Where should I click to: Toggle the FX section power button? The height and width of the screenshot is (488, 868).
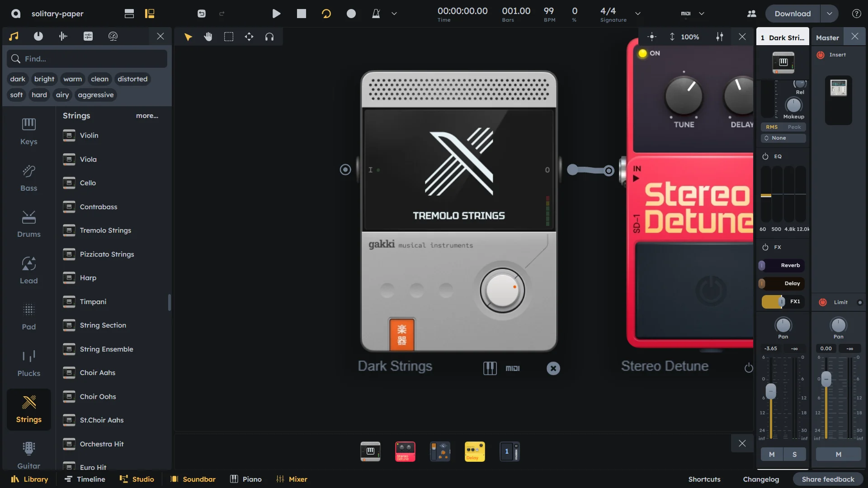pyautogui.click(x=765, y=247)
